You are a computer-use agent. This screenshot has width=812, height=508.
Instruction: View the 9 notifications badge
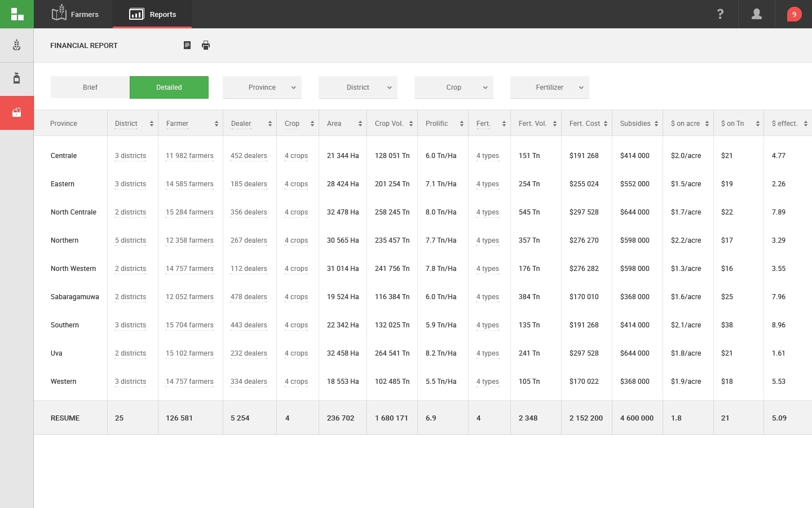coord(794,14)
